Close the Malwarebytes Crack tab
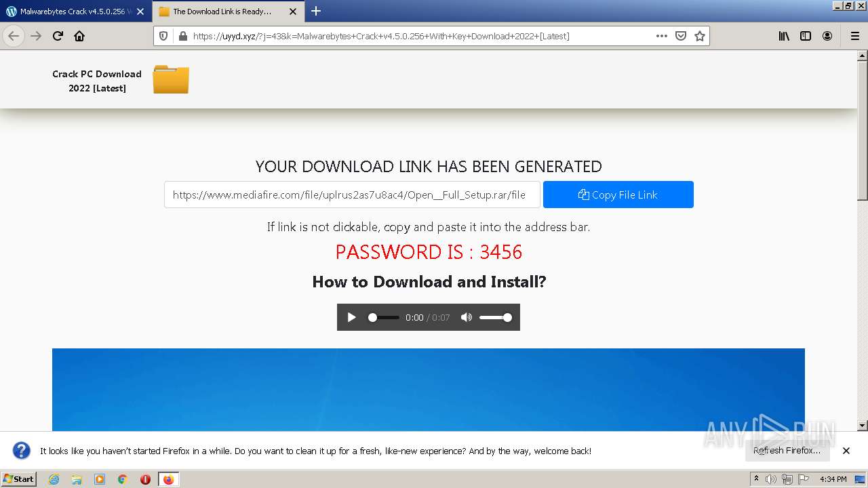This screenshot has height=488, width=868. pos(140,12)
